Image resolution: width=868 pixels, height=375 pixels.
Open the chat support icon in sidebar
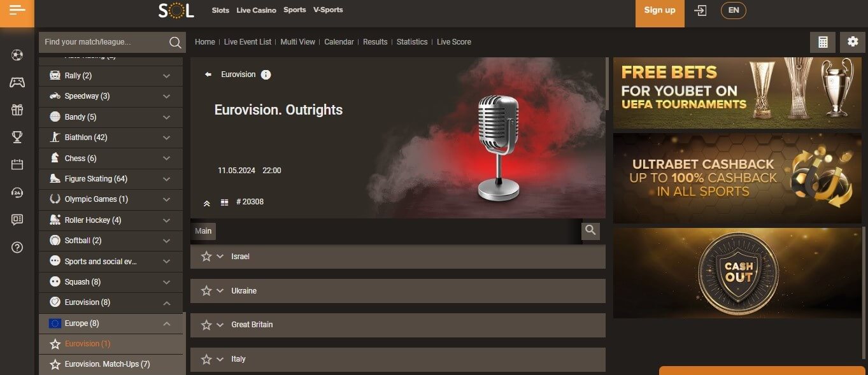click(17, 220)
